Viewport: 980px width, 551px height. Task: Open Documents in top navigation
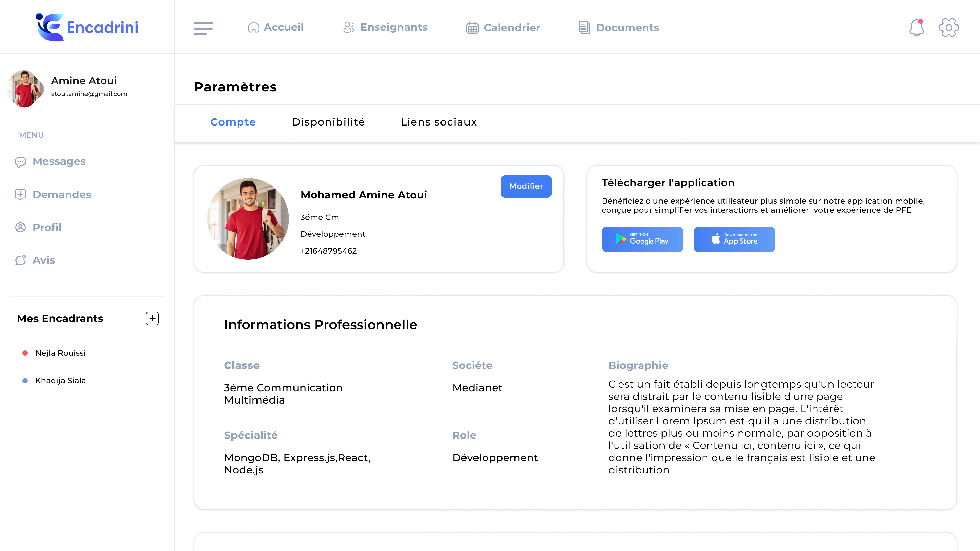[x=619, y=28]
